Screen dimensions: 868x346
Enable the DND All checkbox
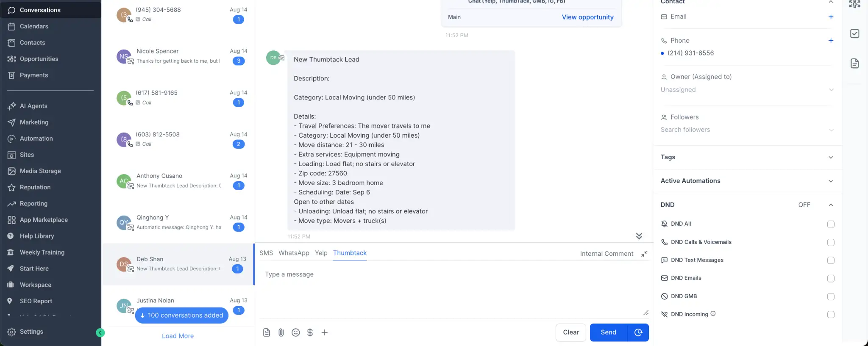tap(831, 224)
